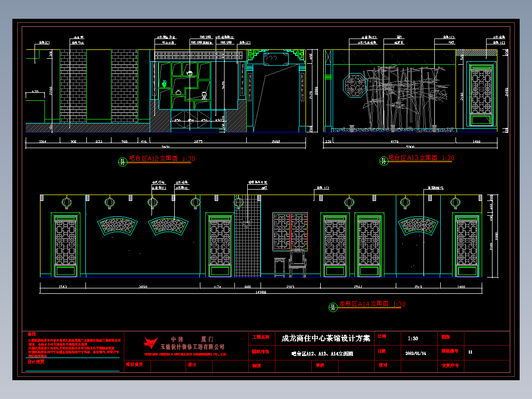
Task: Select the grid-tiled wall panel in A14 elevation
Action: point(248,236)
